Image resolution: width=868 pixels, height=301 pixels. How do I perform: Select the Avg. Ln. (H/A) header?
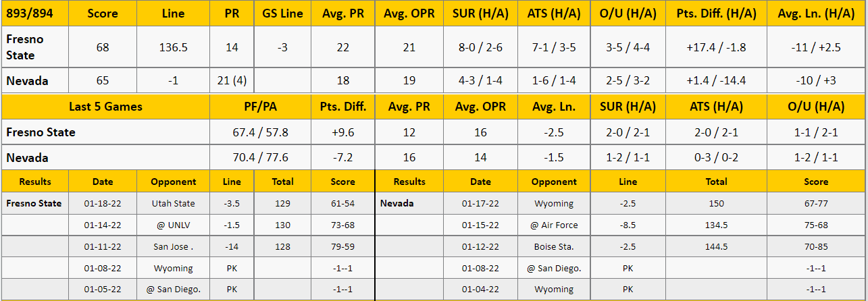coord(816,13)
